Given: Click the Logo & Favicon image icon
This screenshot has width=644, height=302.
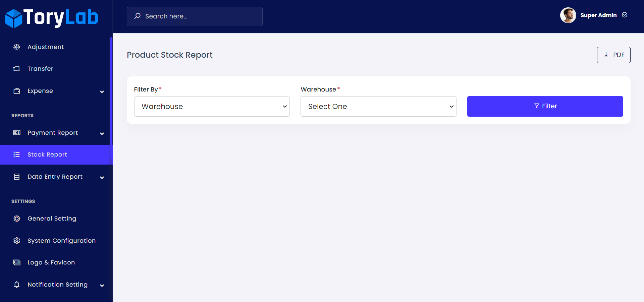Looking at the screenshot, I should (x=16, y=262).
